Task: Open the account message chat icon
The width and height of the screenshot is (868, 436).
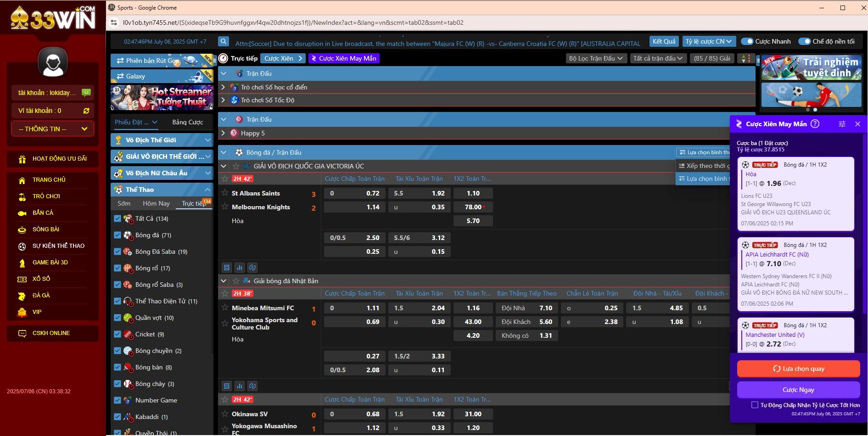Action: [86, 93]
